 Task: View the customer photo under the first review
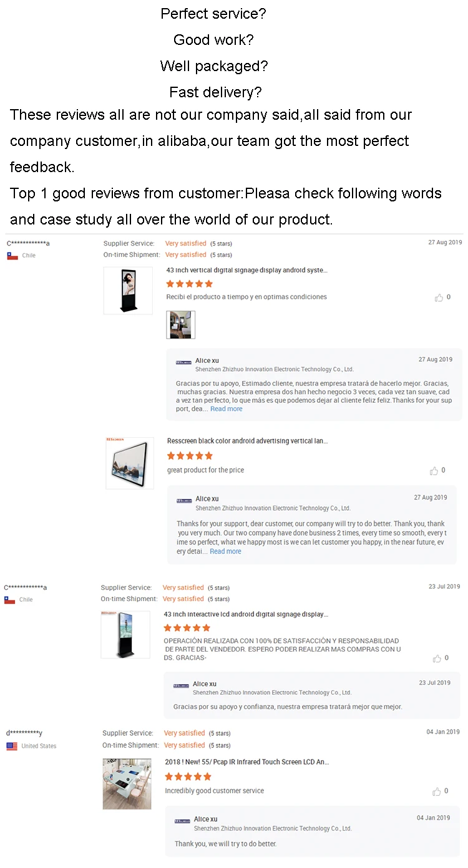(x=180, y=325)
